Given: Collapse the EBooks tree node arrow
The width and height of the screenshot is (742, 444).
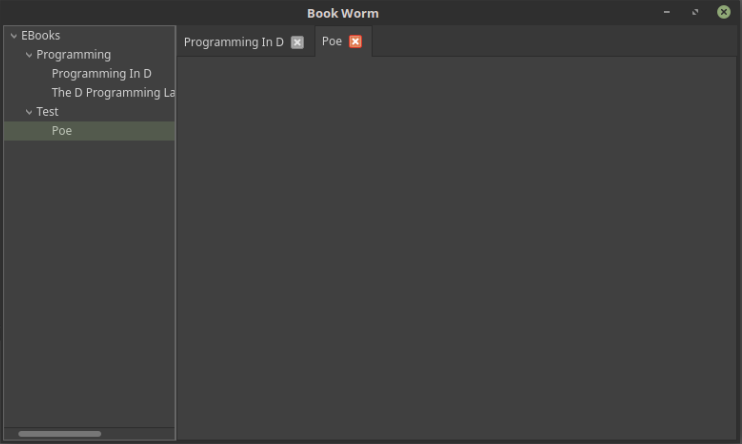Looking at the screenshot, I should tap(13, 36).
